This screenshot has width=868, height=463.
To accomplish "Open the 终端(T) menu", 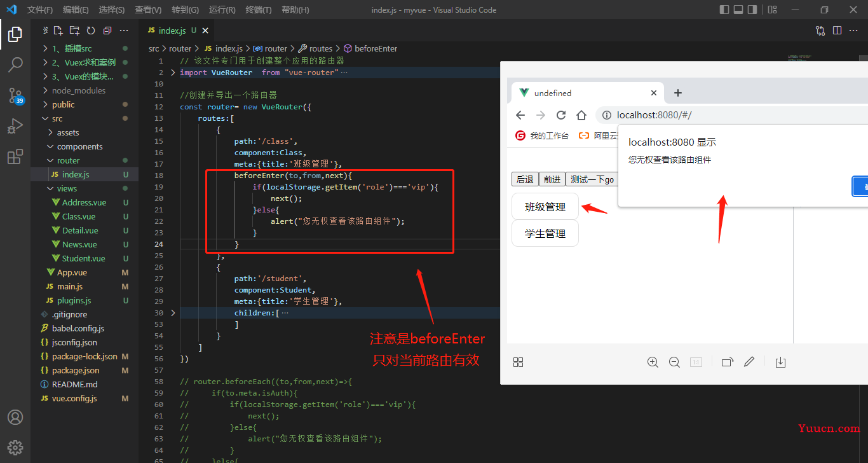I will point(259,10).
